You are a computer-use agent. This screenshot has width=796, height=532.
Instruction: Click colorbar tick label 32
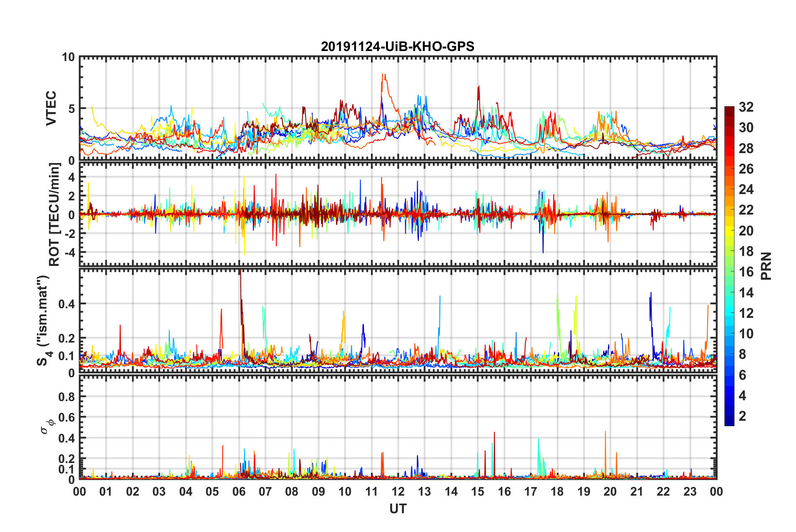[x=746, y=107]
